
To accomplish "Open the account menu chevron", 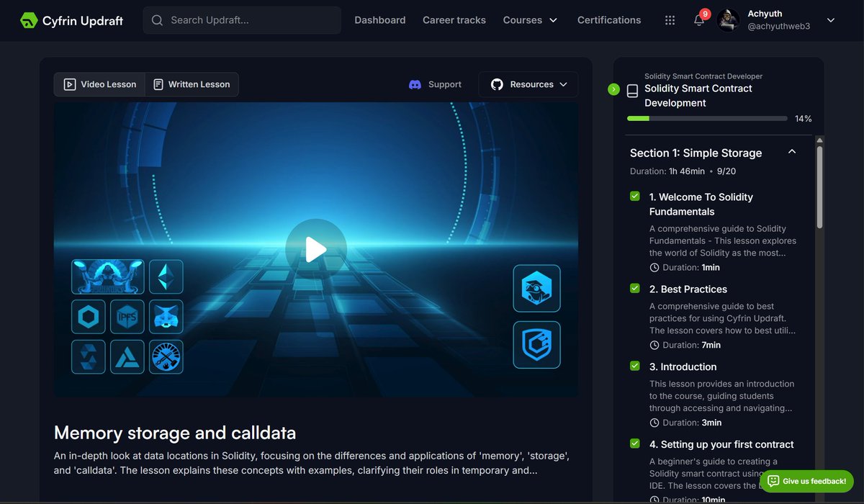I will point(831,20).
